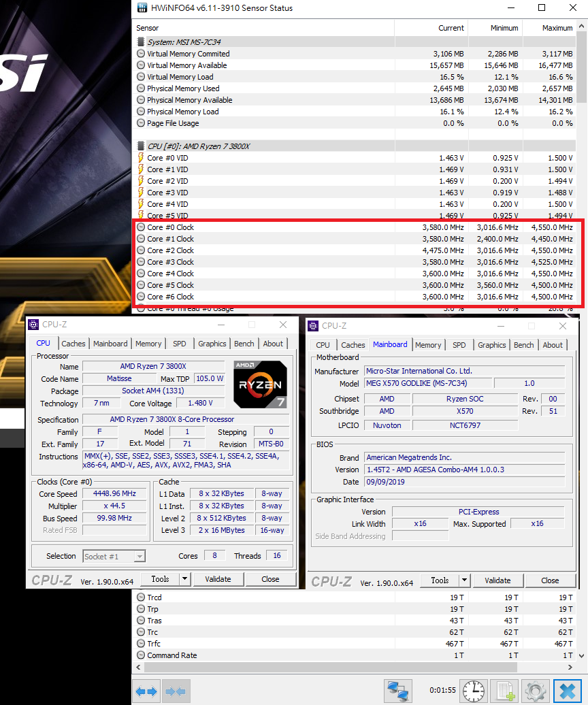Click the clock reset timer icon
588x705 pixels.
pos(474,691)
